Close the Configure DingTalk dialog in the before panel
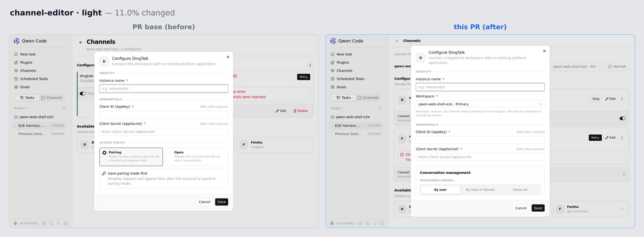The width and height of the screenshot is (644, 237). coord(228,57)
